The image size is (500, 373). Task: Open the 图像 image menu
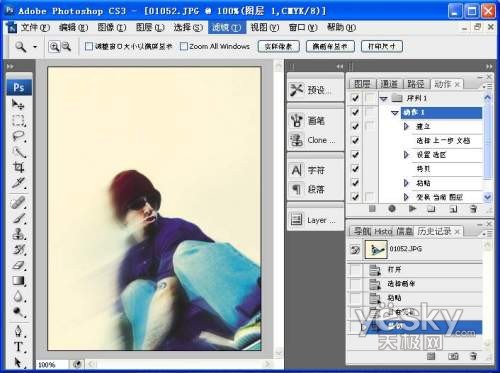pos(112,27)
